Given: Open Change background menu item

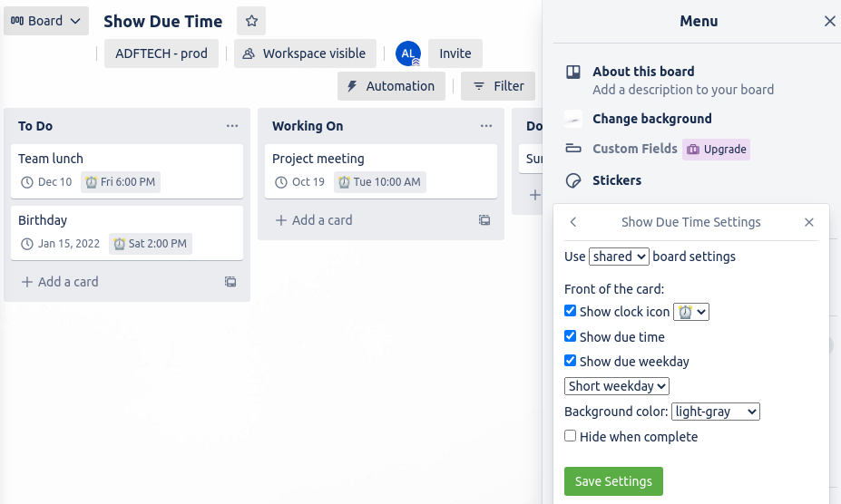Looking at the screenshot, I should 652,119.
